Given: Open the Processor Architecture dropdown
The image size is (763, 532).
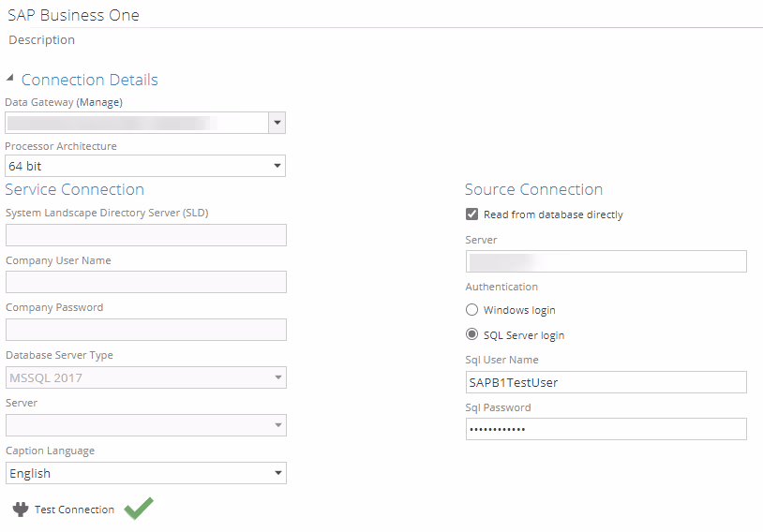Looking at the screenshot, I should coord(277,166).
